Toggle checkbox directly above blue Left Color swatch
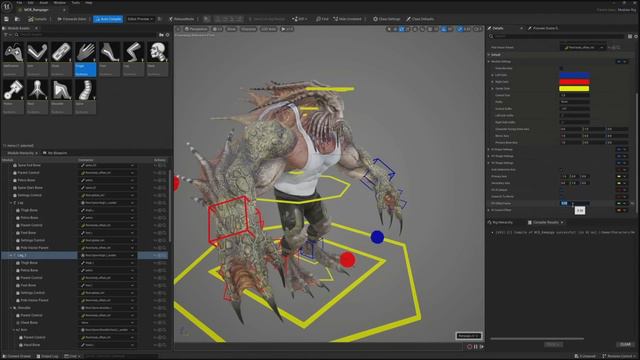The image size is (640, 360). coord(562,68)
